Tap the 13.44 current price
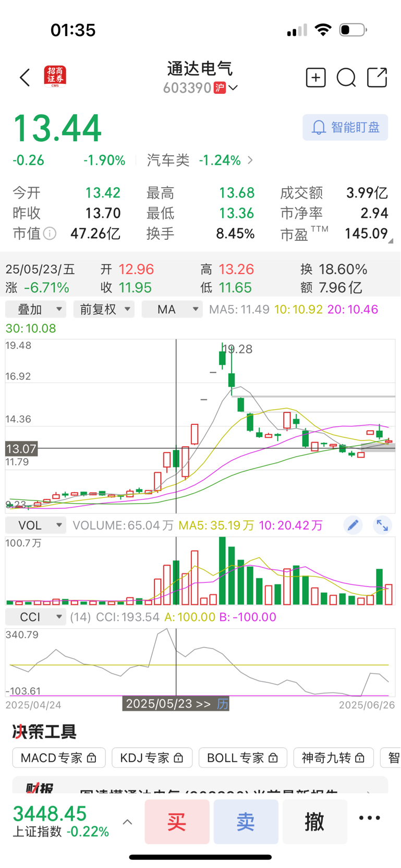401x868 pixels. click(x=57, y=128)
